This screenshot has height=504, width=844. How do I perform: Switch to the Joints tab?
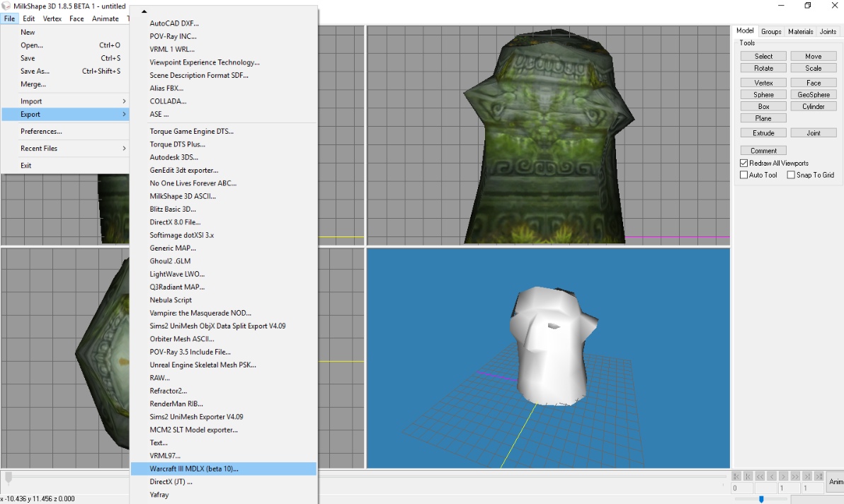point(828,32)
